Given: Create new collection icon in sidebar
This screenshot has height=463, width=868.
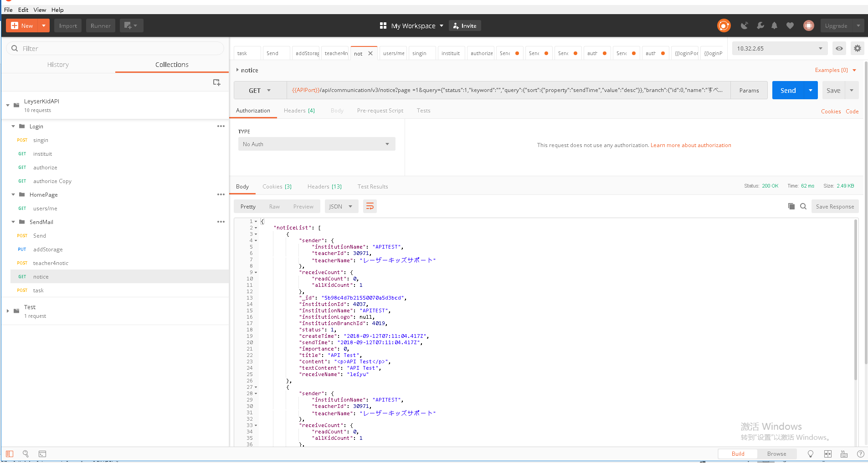Looking at the screenshot, I should 216,82.
